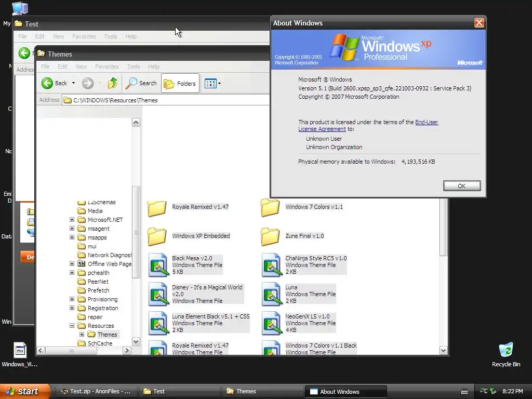The width and height of the screenshot is (532, 399).
Task: Expand the Provisioning tree node
Action: click(x=72, y=299)
